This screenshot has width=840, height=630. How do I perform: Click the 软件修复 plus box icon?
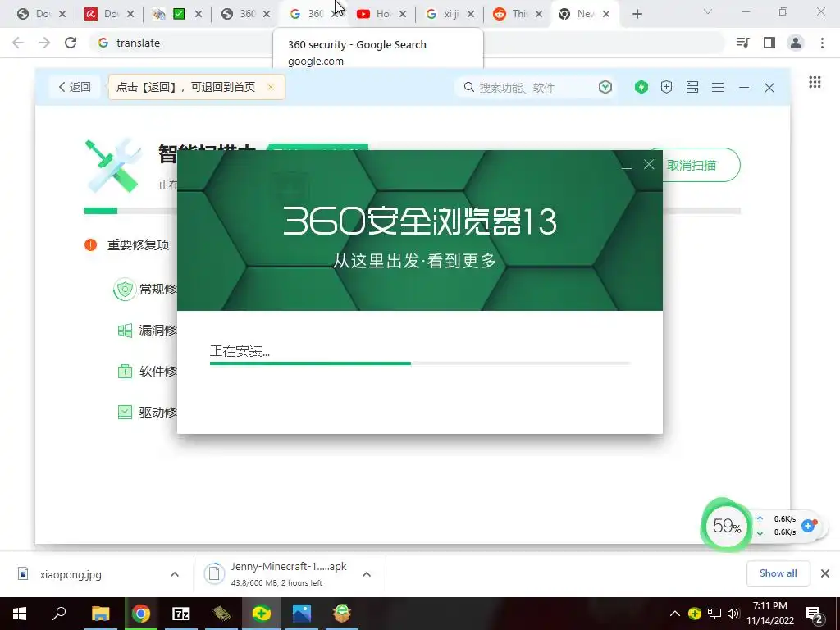point(125,372)
